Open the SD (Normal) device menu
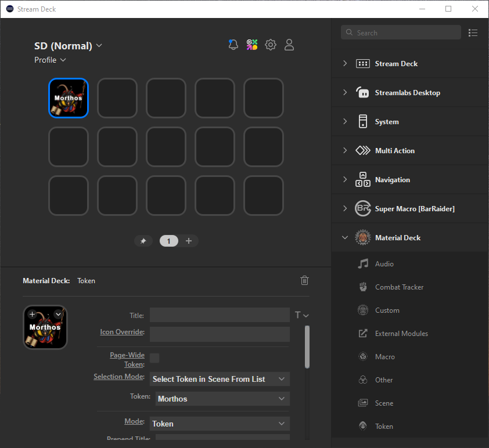The height and width of the screenshot is (448, 489). (x=69, y=45)
